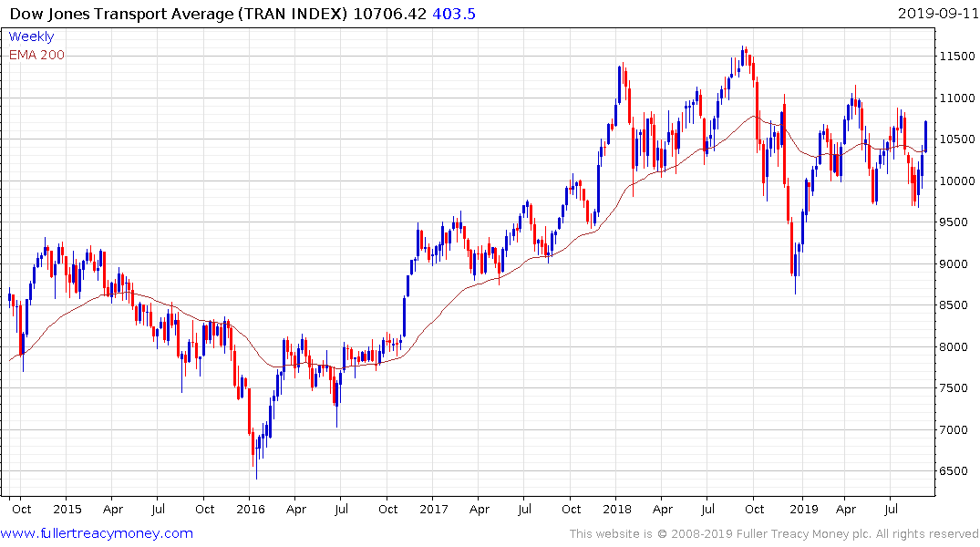Click the 2018 time axis label

(x=617, y=509)
